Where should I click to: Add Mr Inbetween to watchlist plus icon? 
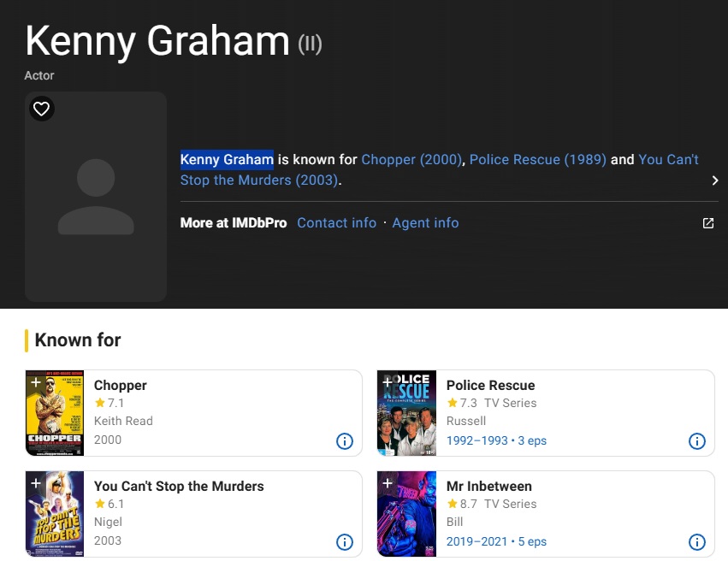(388, 483)
